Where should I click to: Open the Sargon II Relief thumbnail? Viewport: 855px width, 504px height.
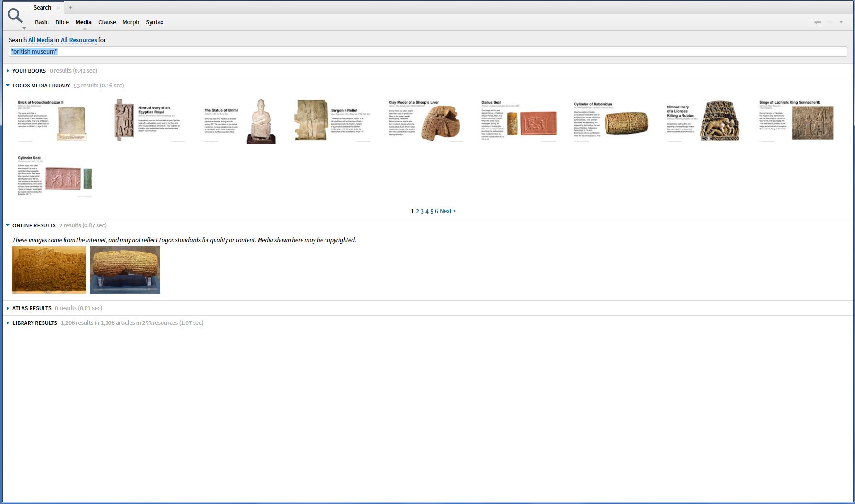tap(333, 120)
